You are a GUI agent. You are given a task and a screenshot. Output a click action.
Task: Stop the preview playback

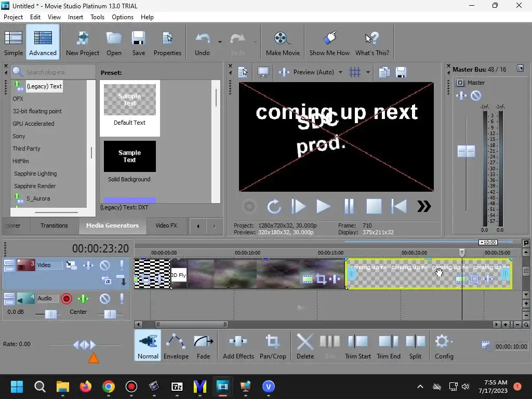pyautogui.click(x=374, y=206)
